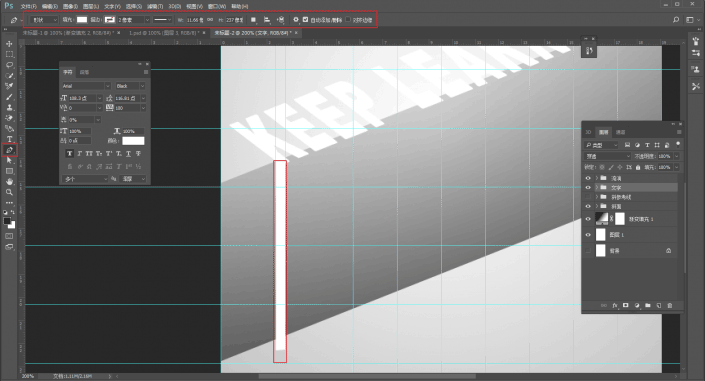Toggle faux bold T button
Screen dimensions: 705x381
[69, 154]
